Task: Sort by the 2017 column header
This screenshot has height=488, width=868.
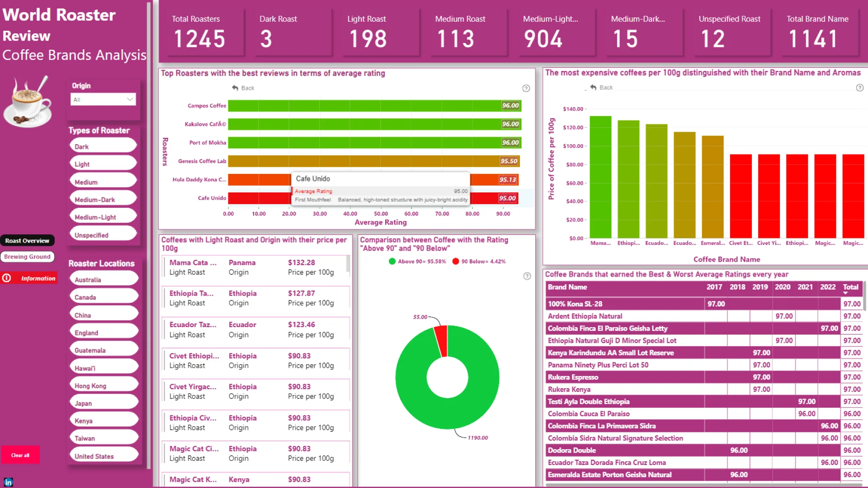Action: tap(714, 287)
